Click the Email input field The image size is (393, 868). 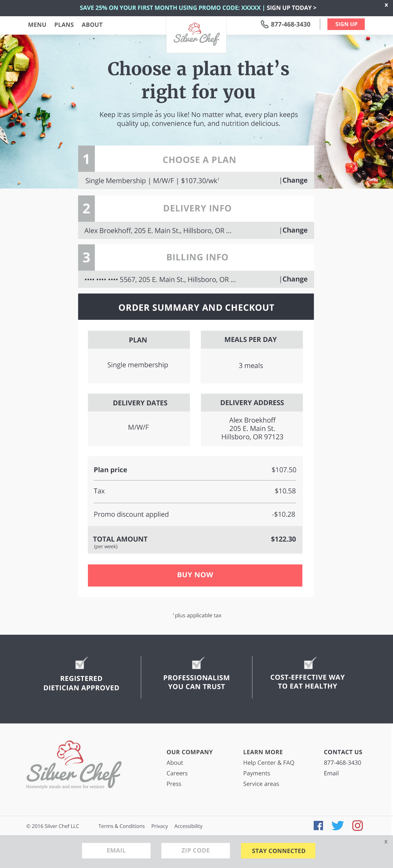[x=116, y=851]
